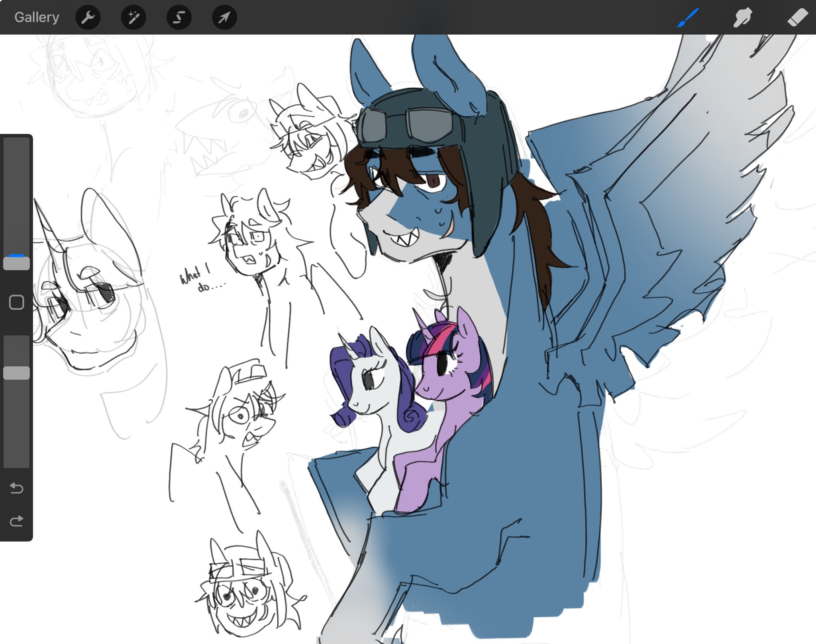The image size is (816, 644).
Task: Open the Adjustments magic wand menu
Action: (x=133, y=18)
